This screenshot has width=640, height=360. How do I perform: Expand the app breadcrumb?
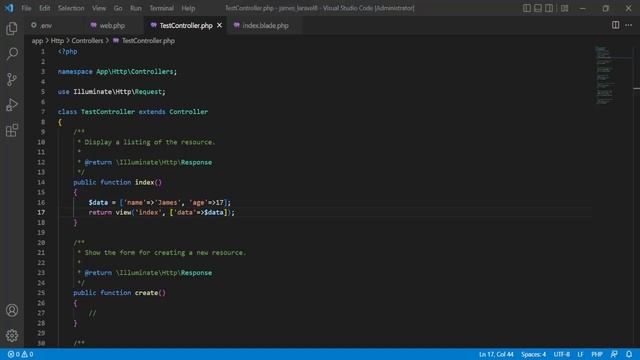coord(37,41)
